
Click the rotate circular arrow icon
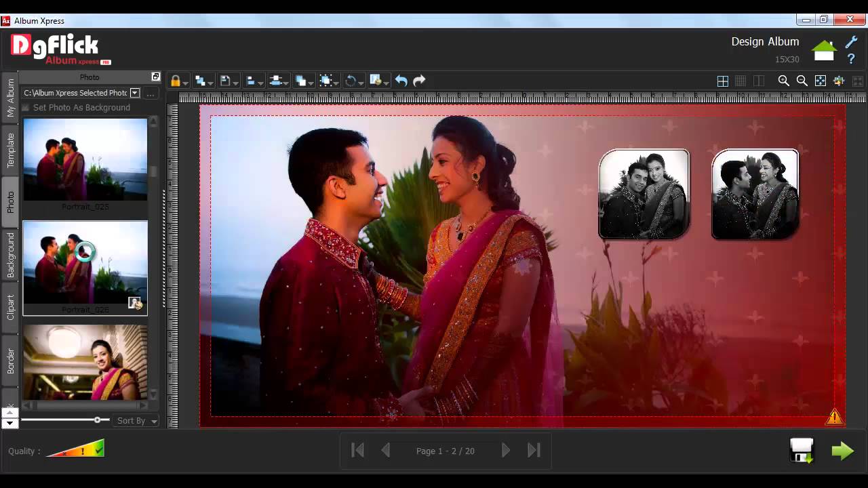point(351,81)
